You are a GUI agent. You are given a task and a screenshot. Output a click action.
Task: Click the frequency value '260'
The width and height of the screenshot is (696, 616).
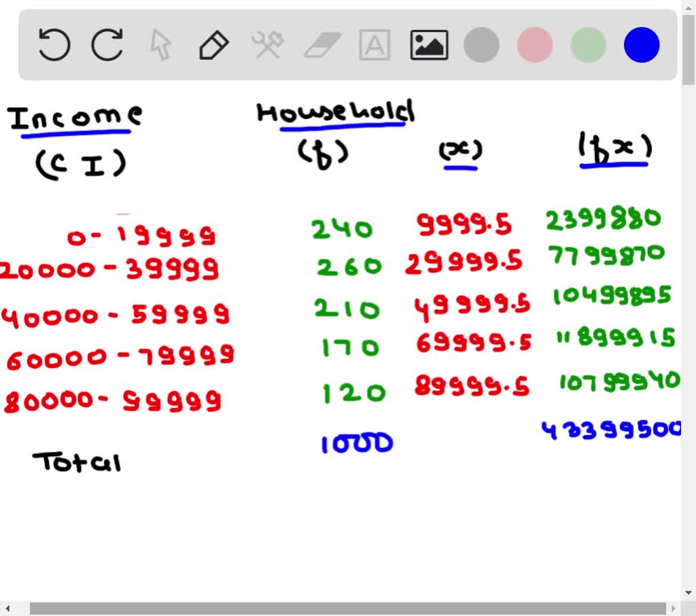click(349, 267)
